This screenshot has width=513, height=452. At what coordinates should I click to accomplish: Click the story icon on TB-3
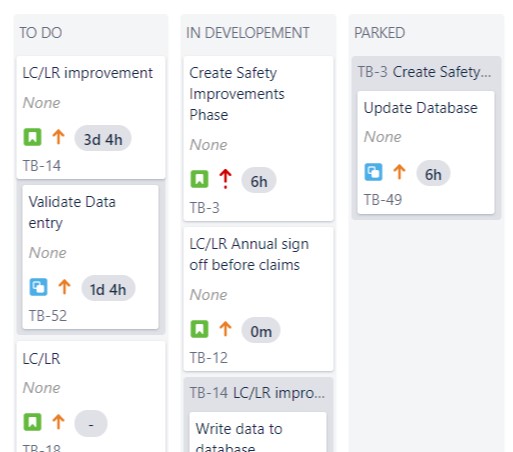pos(199,179)
